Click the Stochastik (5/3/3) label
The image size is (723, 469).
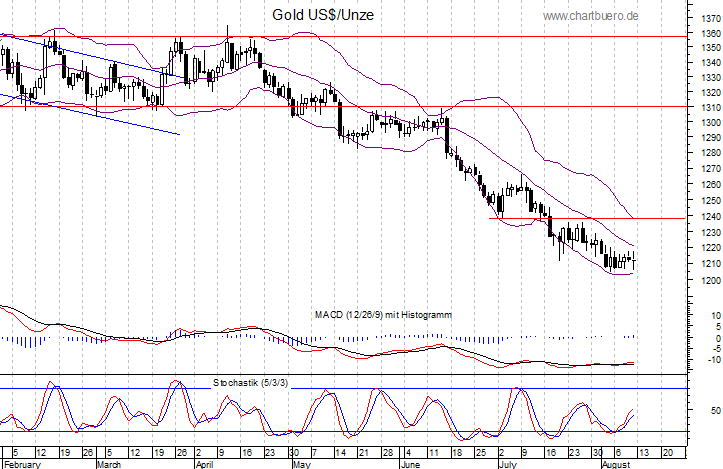click(250, 383)
